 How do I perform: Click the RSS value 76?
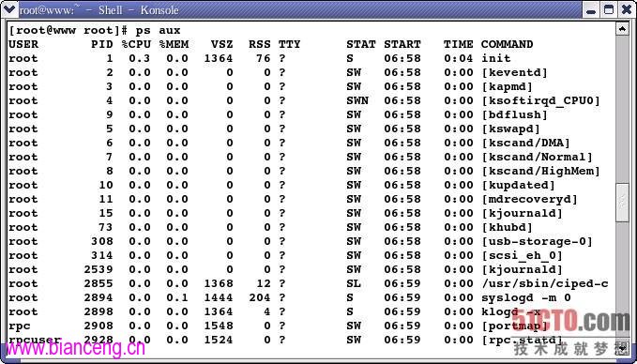264,58
